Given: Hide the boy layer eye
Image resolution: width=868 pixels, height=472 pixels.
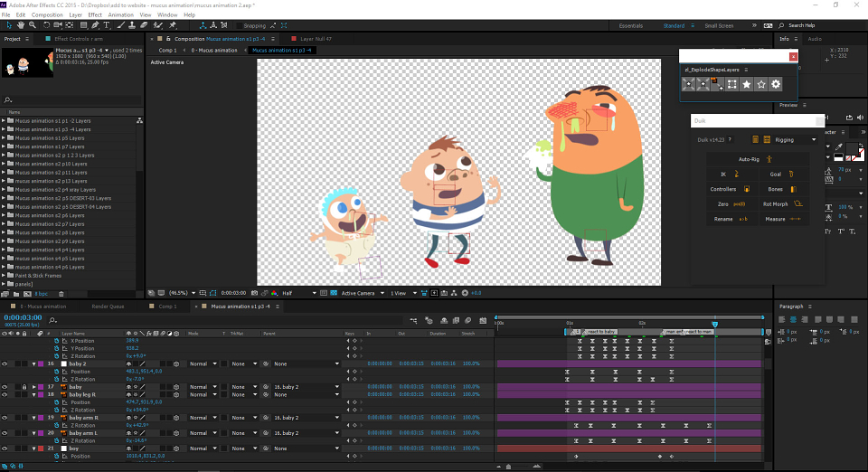Looking at the screenshot, I should 5,448.
